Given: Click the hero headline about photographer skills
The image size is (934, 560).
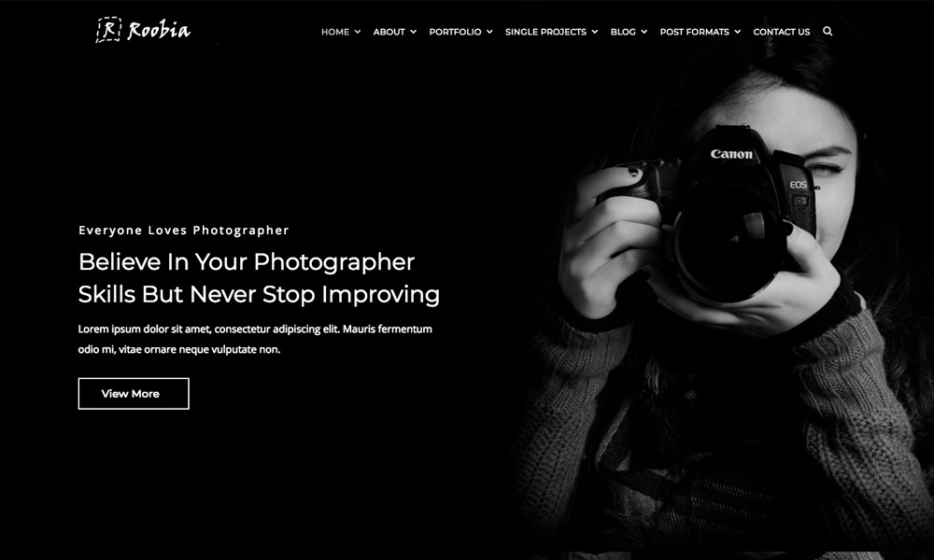Looking at the screenshot, I should pos(259,278).
